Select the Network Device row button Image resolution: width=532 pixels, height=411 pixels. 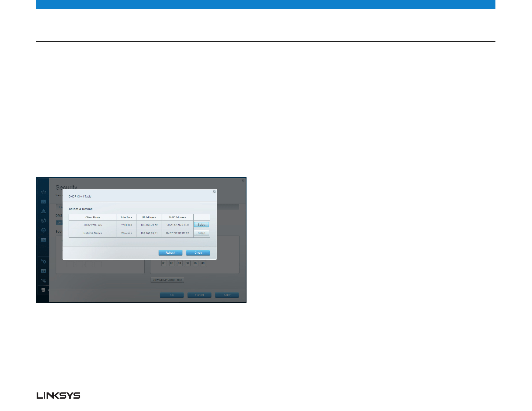point(202,233)
